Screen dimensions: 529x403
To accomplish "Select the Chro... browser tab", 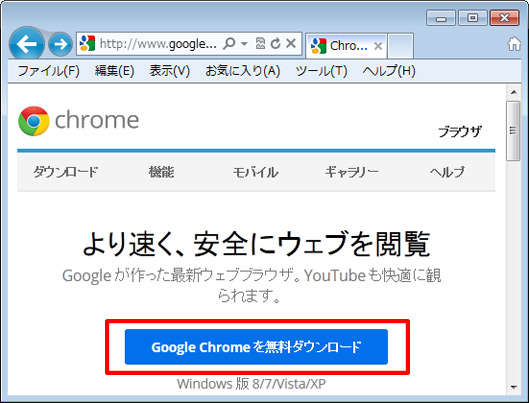I will pyautogui.click(x=346, y=46).
